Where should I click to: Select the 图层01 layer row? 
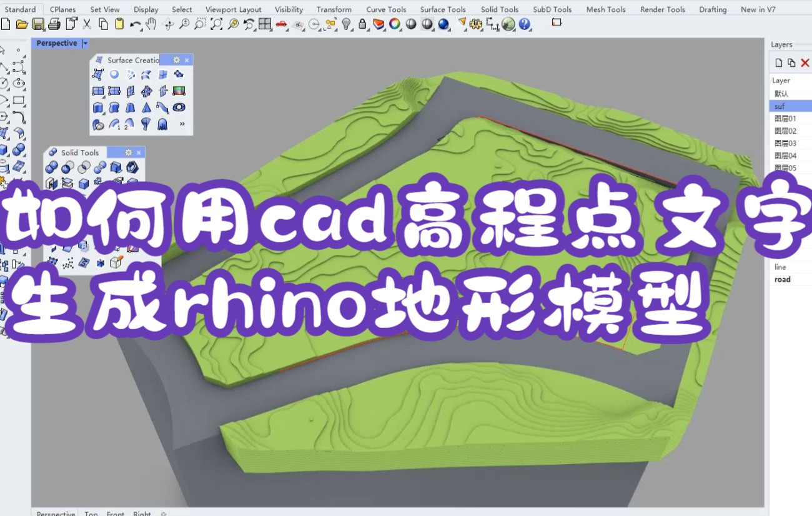(x=791, y=119)
